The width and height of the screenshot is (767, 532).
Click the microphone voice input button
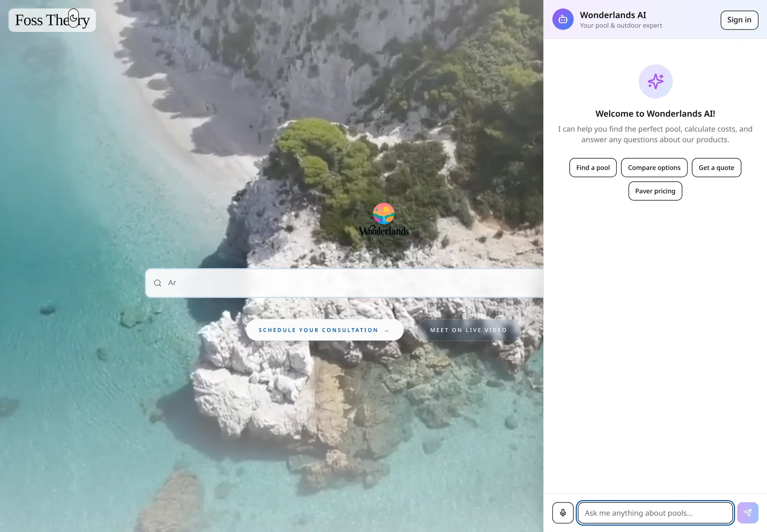tap(563, 513)
